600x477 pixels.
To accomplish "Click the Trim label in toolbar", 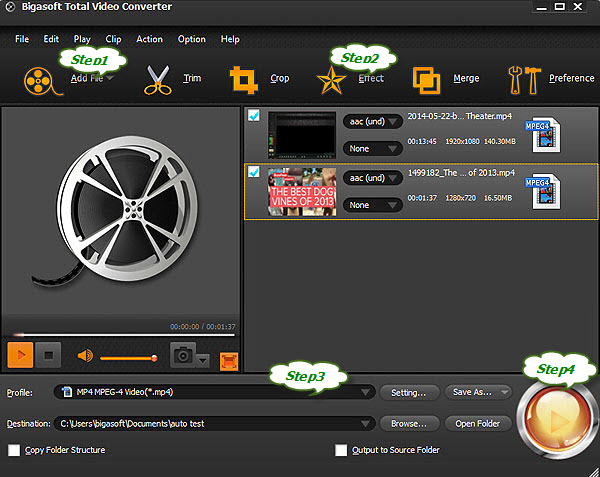I will click(x=192, y=78).
